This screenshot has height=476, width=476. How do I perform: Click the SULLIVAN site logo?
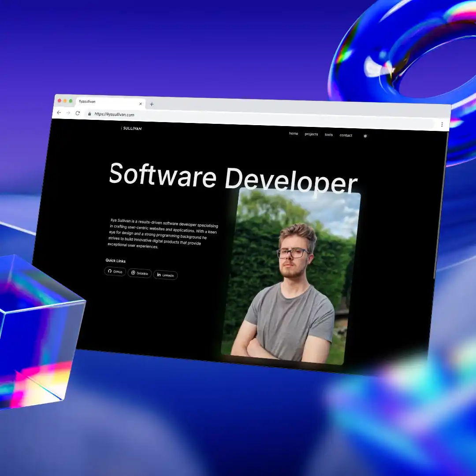[132, 128]
